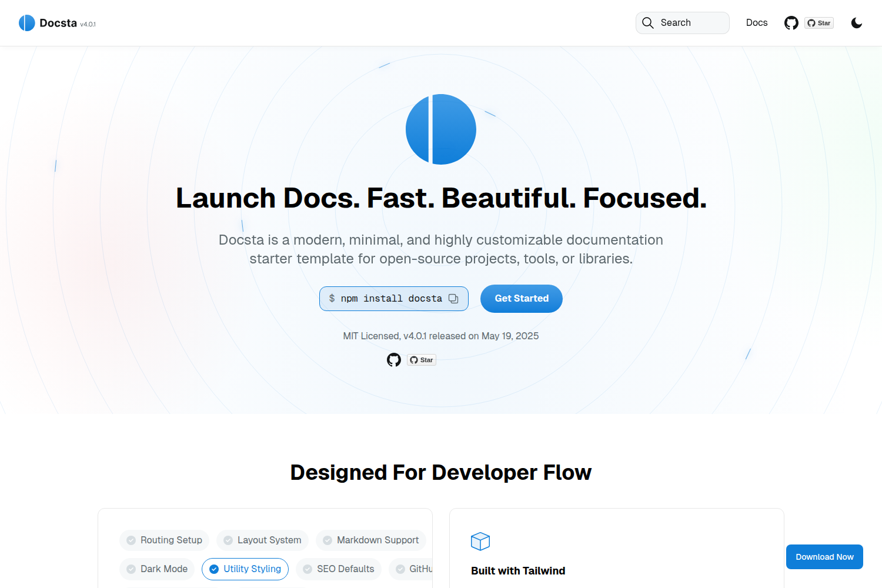The width and height of the screenshot is (882, 588).
Task: Open GitHub via the octocat icon under the license line
Action: (x=394, y=360)
